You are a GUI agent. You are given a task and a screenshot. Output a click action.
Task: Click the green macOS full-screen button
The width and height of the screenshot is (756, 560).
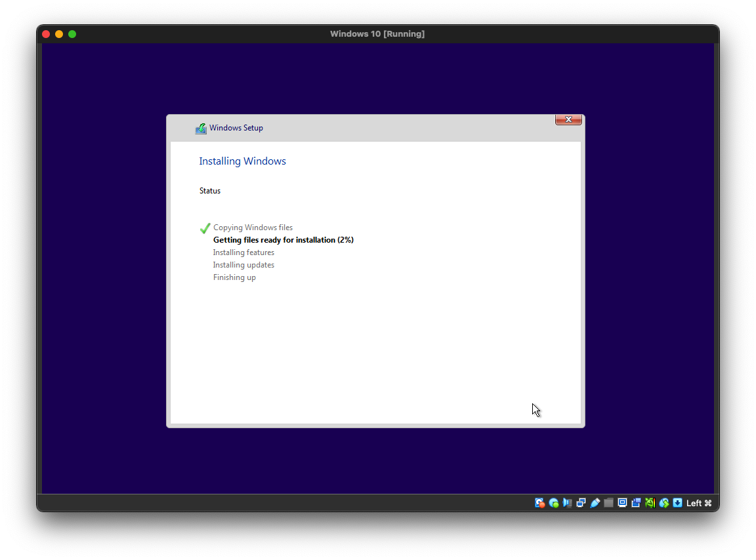point(72,34)
